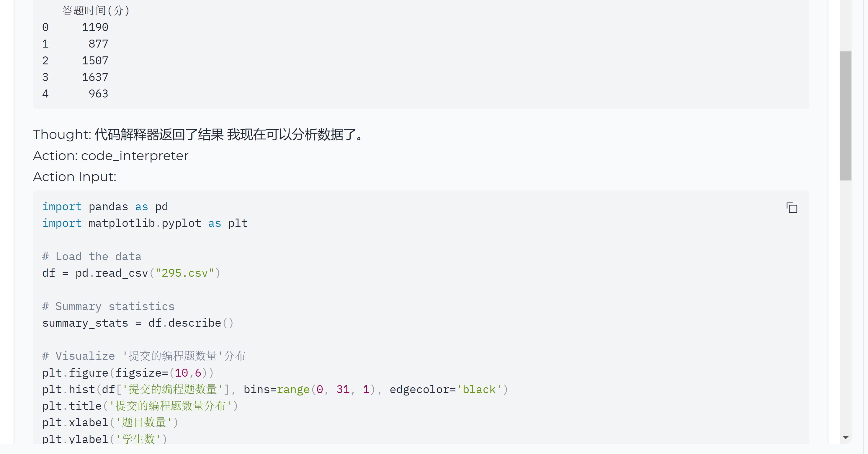
Task: Click the '答题时间(分)' column header
Action: (x=96, y=10)
